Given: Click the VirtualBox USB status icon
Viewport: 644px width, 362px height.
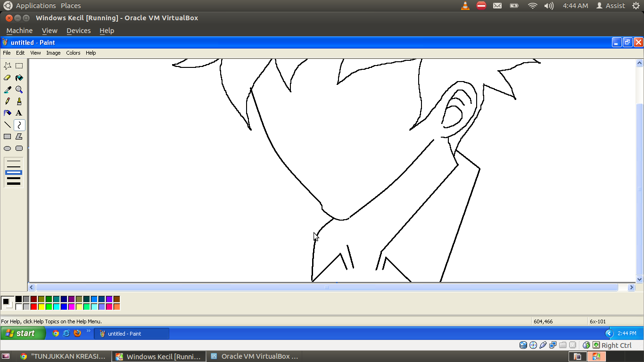Looking at the screenshot, I should click(543, 345).
